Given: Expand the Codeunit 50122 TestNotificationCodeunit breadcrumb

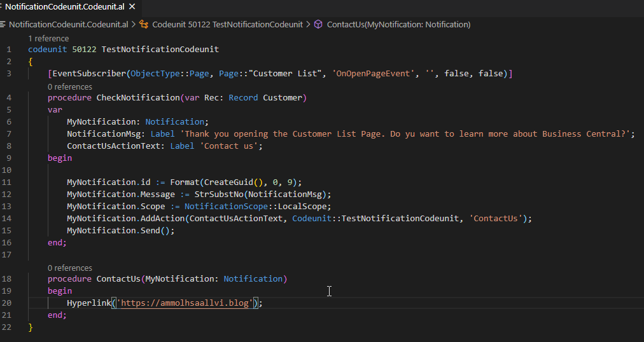Looking at the screenshot, I should tap(228, 24).
